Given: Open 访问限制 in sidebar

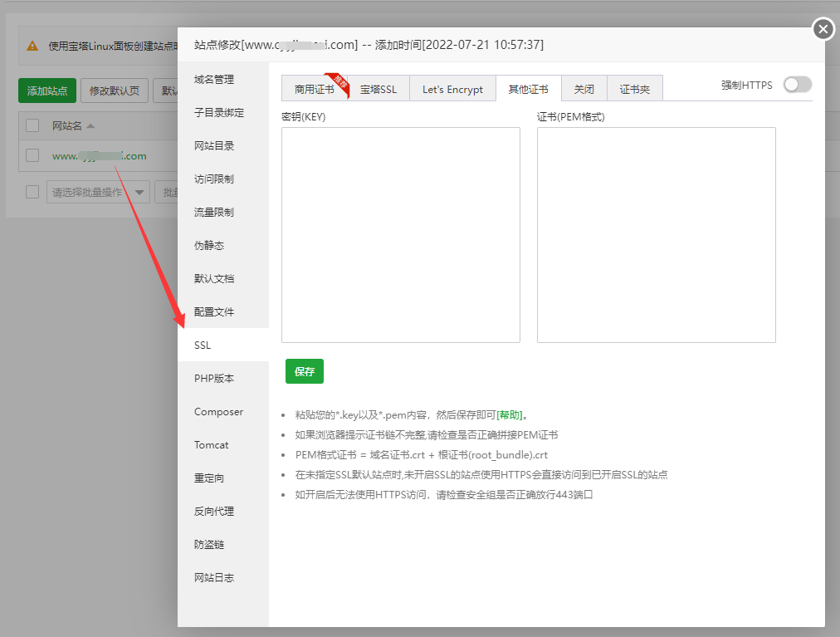Looking at the screenshot, I should coord(223,179).
